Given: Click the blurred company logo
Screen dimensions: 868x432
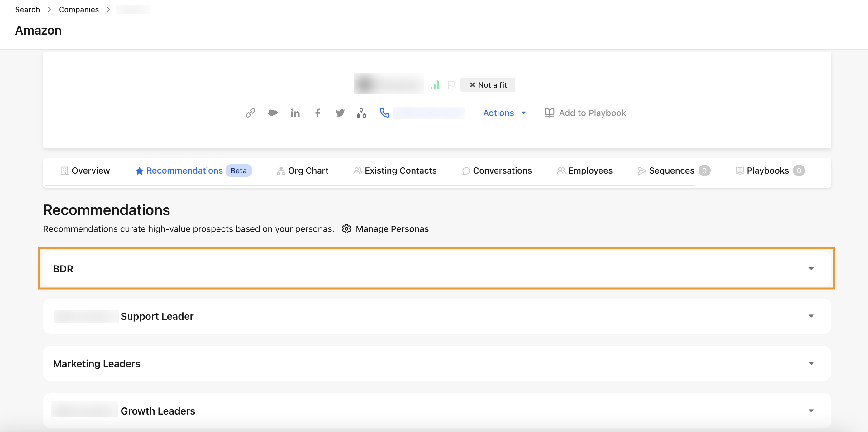Looking at the screenshot, I should click(x=389, y=84).
